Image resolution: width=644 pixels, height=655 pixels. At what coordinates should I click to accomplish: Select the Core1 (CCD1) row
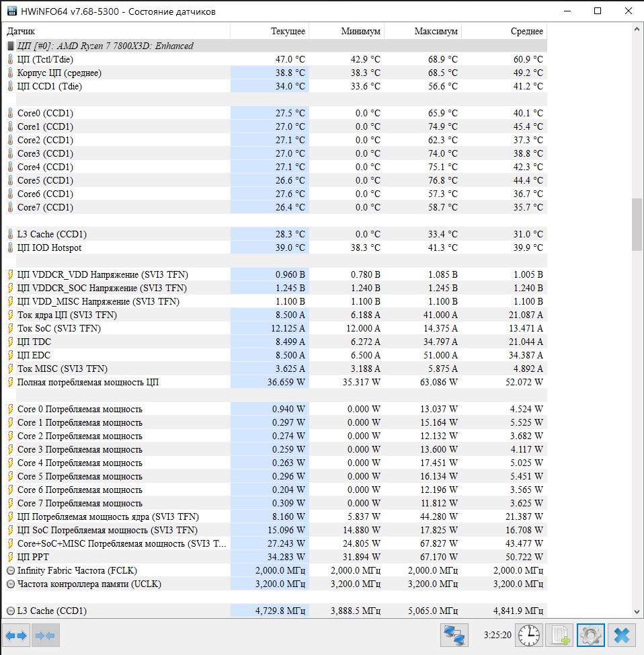coord(276,126)
